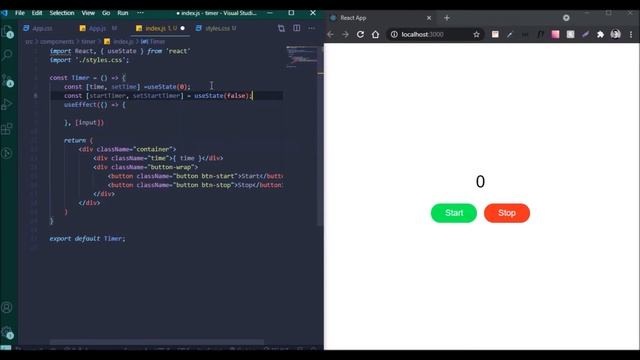Go forward in Chrome
The width and height of the screenshot is (640, 360).
(345, 34)
